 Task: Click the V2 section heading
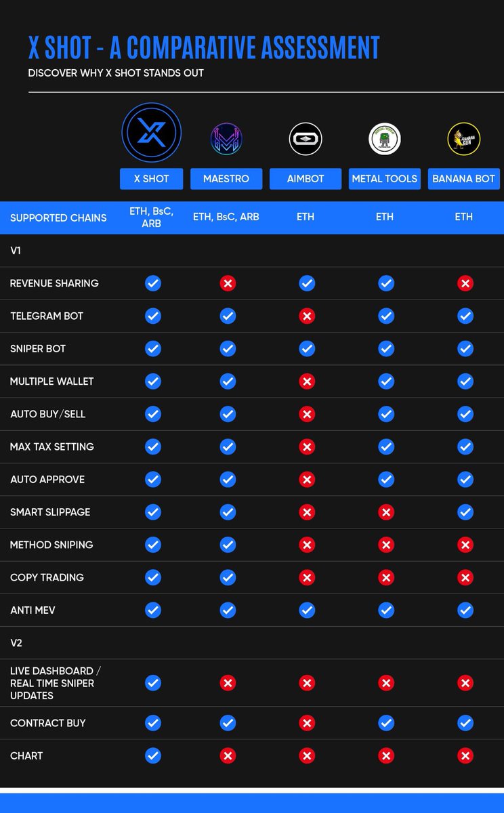(17, 643)
